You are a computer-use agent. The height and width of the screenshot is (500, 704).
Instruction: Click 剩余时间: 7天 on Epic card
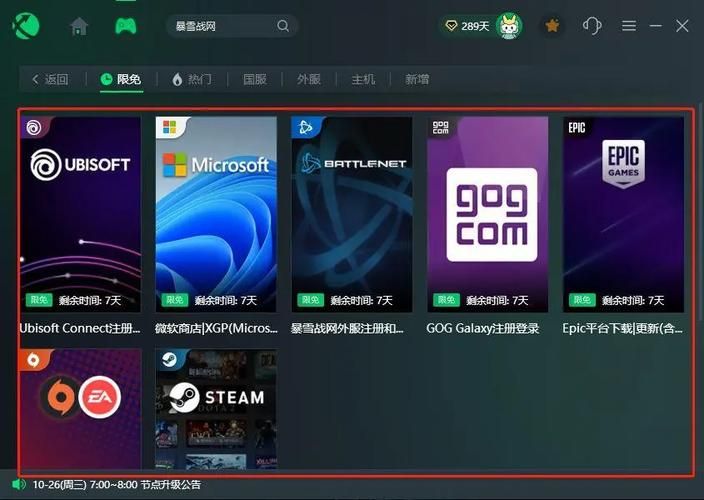(x=633, y=300)
